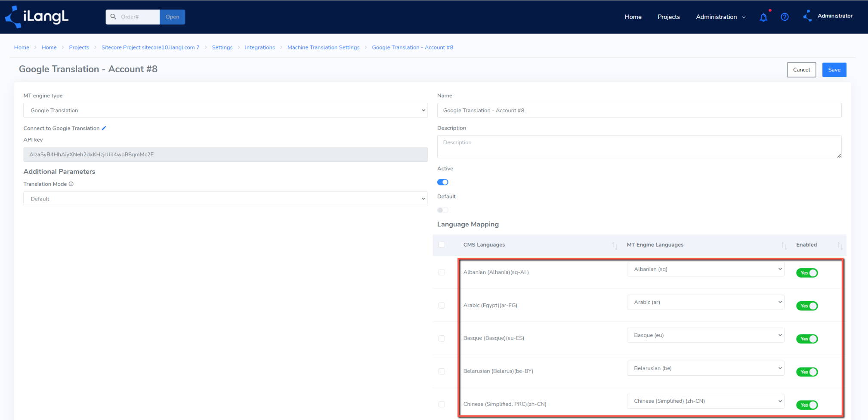Sort by Enabled column arrows

click(840, 245)
